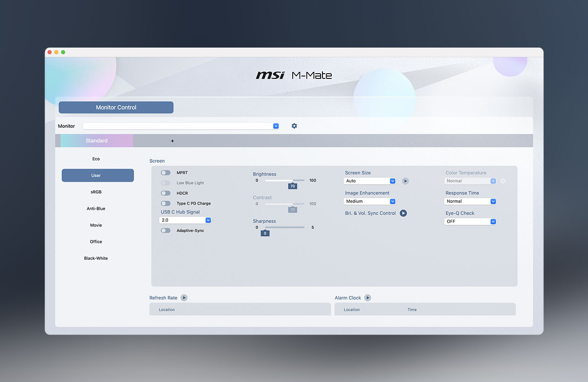The height and width of the screenshot is (382, 588).
Task: Open the monitor settings gear icon
Action: pos(294,125)
